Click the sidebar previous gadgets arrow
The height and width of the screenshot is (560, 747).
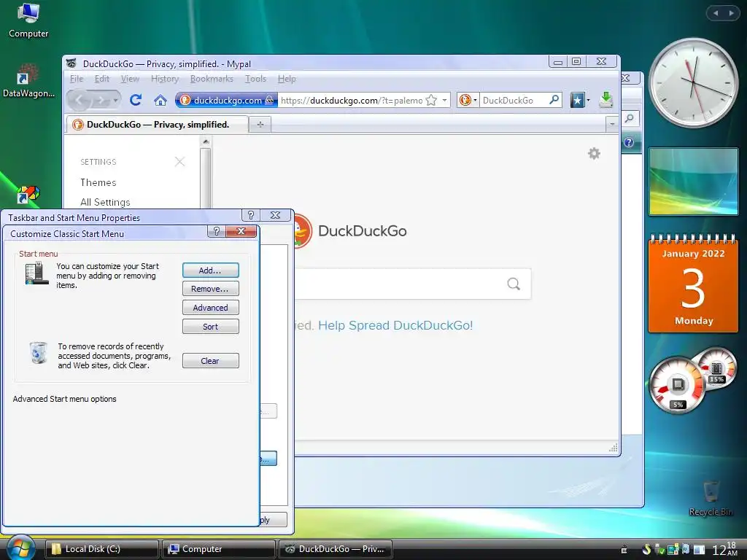(716, 13)
